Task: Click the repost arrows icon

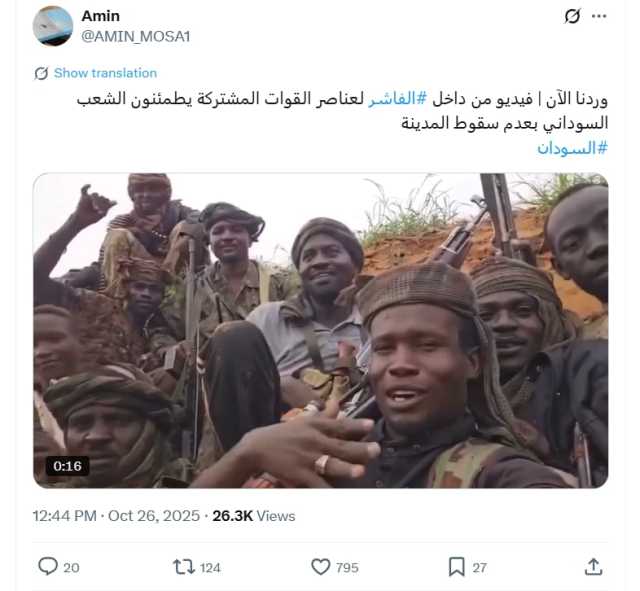Action: [184, 567]
